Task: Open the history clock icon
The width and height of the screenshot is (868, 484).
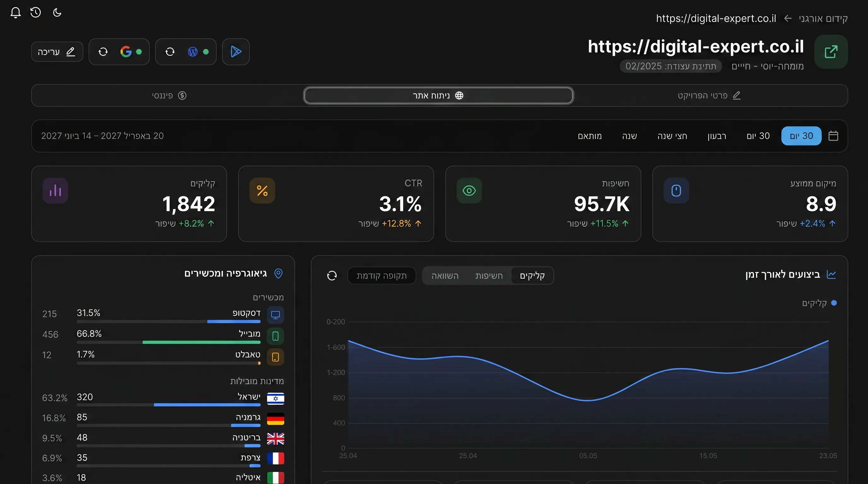Action: (36, 13)
